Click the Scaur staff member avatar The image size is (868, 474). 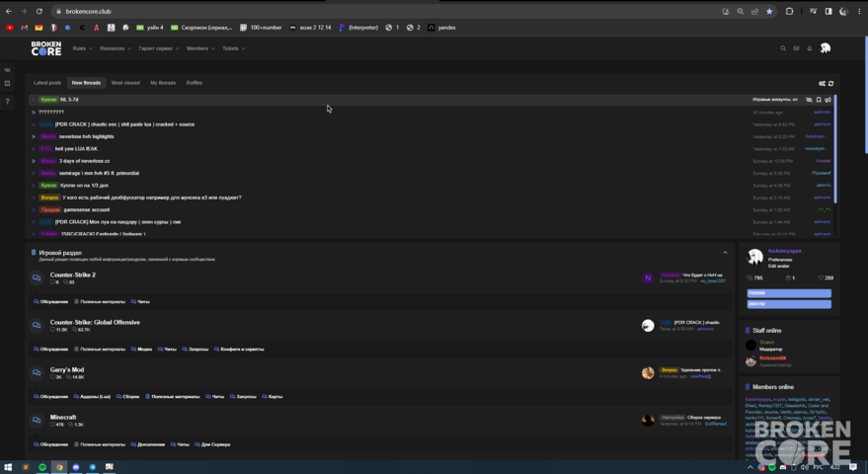(x=750, y=346)
